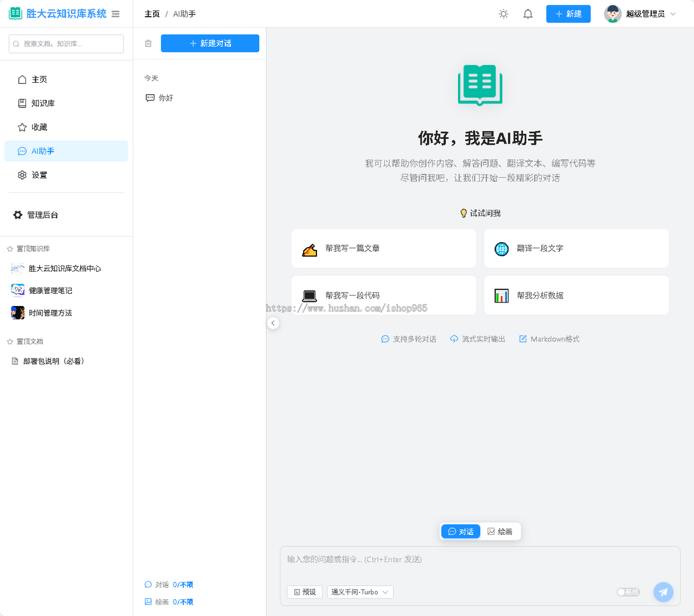Viewport: 694px width, 616px height.
Task: Click the 今天 conversation group label
Action: coord(152,78)
